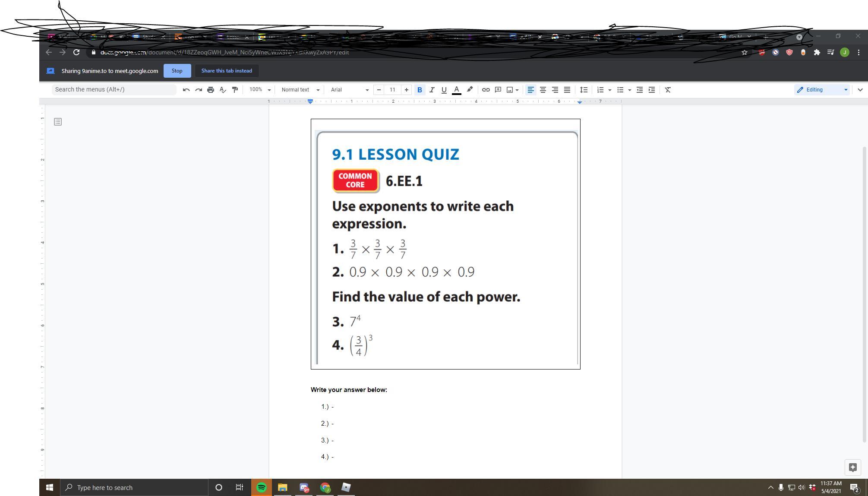Click the Search the menus field
The height and width of the screenshot is (496, 868).
(114, 89)
